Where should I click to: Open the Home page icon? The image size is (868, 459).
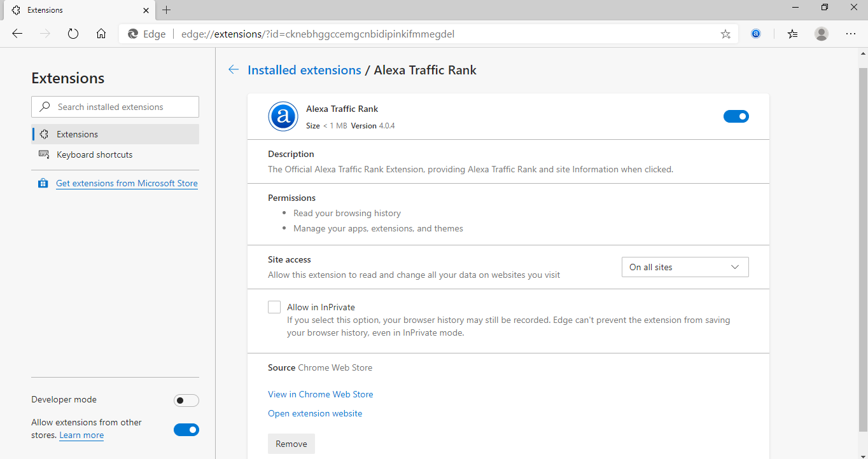point(101,34)
